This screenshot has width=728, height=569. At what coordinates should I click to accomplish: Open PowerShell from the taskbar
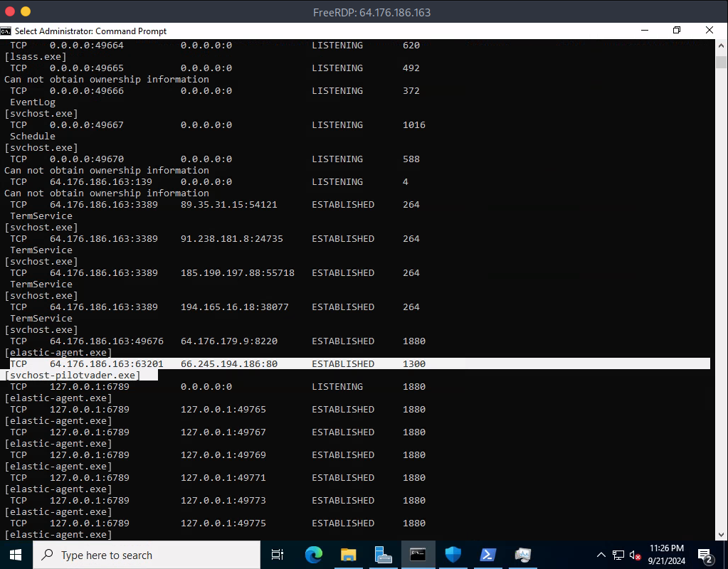pos(487,555)
